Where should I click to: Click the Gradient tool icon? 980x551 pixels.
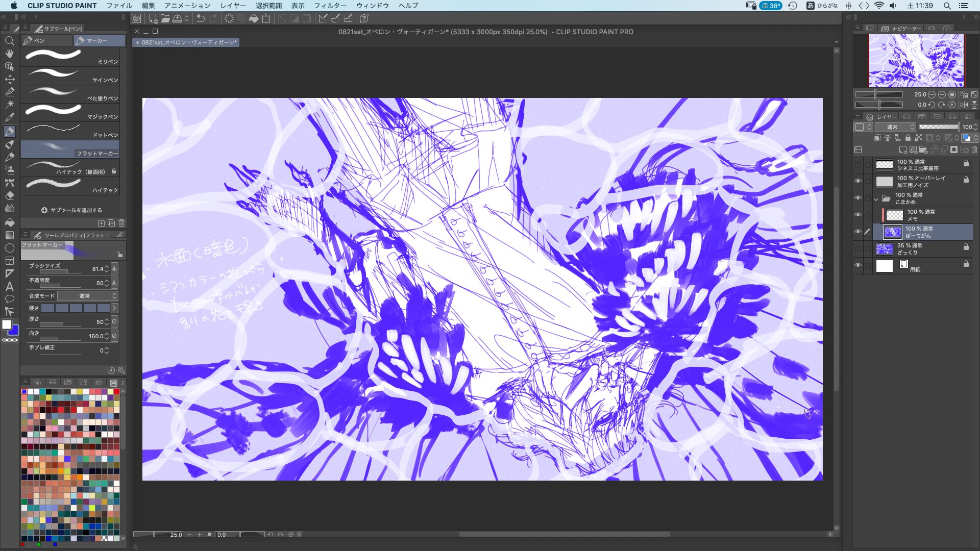(9, 235)
